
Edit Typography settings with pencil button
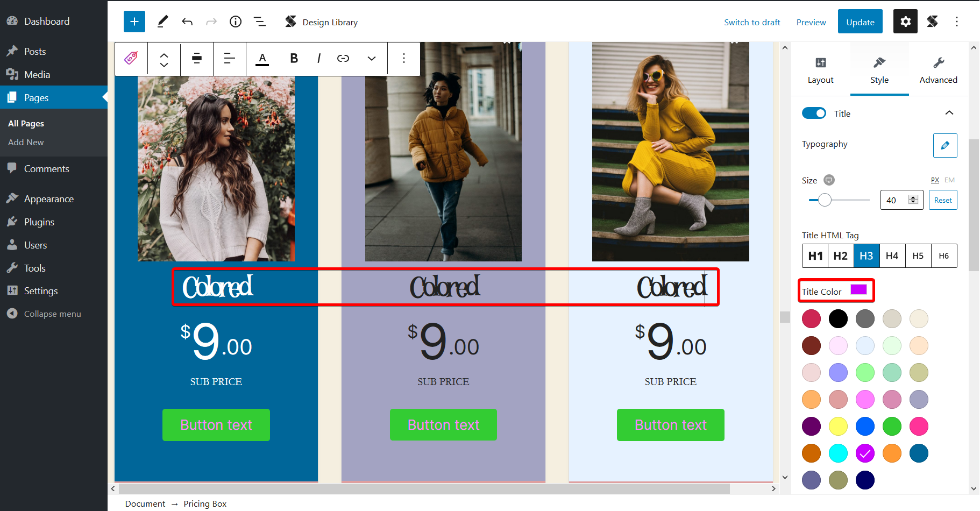pyautogui.click(x=945, y=145)
